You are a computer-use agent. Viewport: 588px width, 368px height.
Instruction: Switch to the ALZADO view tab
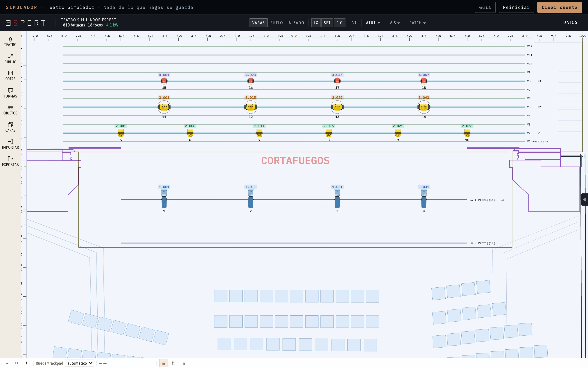296,23
